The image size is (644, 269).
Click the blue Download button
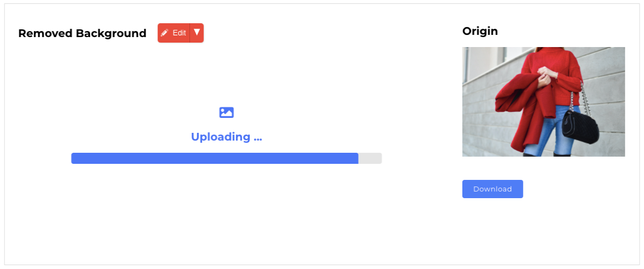pos(492,189)
